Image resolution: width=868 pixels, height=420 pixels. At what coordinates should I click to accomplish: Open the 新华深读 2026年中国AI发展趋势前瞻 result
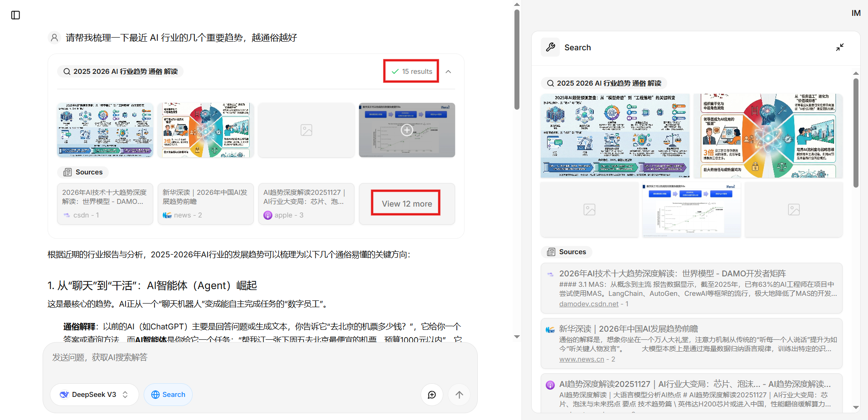629,329
